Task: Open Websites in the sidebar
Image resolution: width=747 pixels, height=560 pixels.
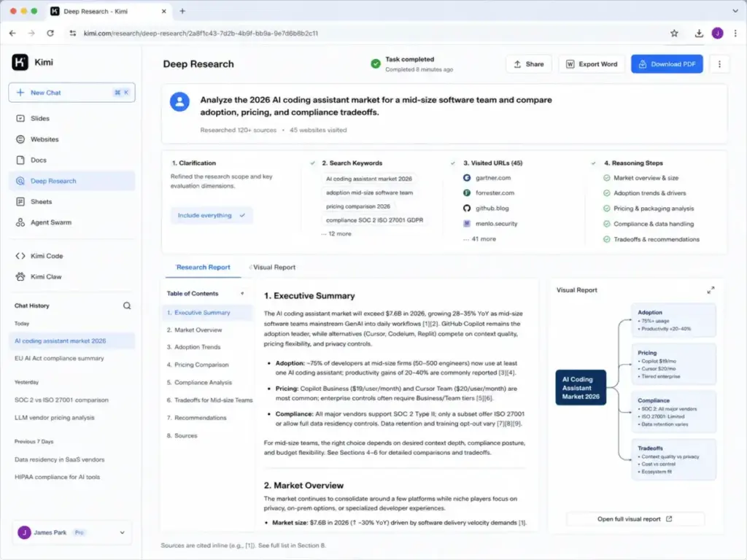Action: pyautogui.click(x=71, y=139)
